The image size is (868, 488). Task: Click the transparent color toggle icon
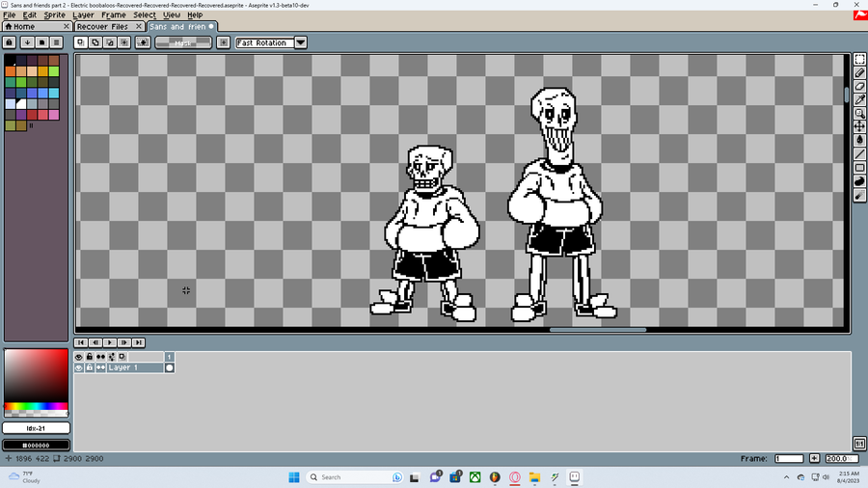(x=143, y=42)
